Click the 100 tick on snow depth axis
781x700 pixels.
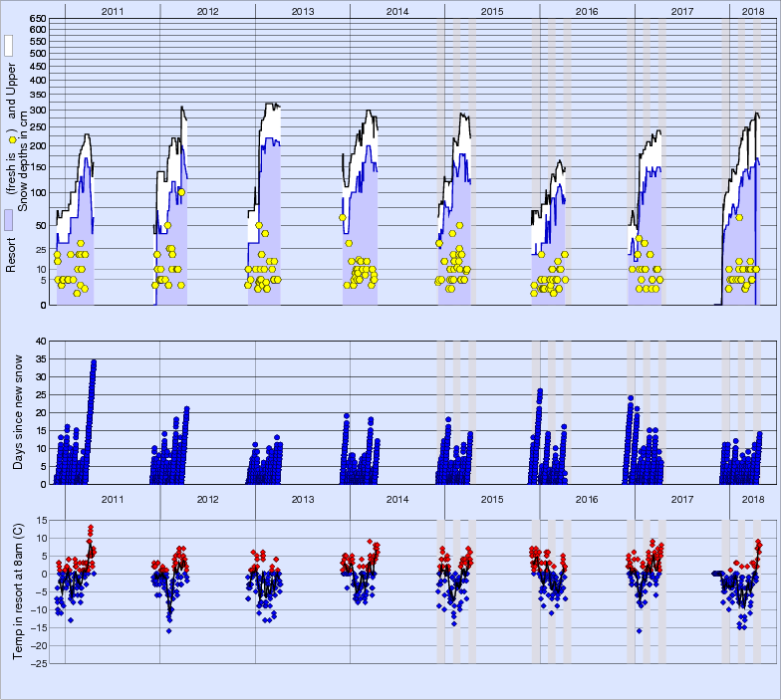(x=37, y=192)
